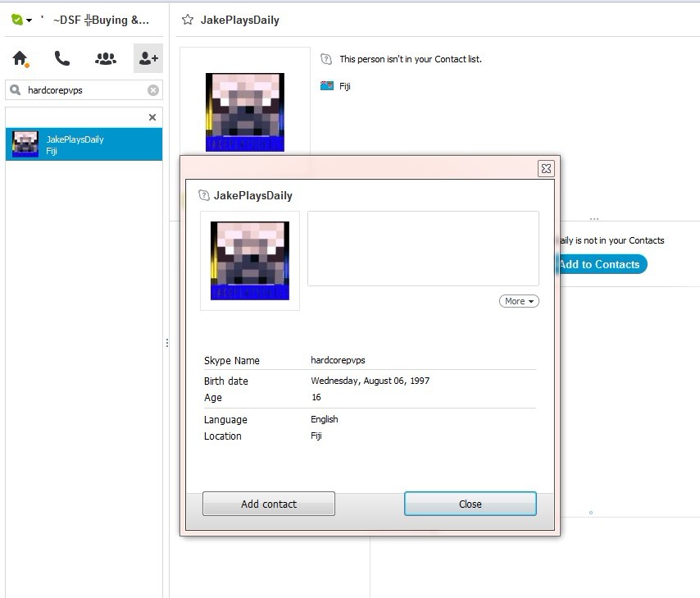
Task: Close the search results panel X
Action: click(x=152, y=117)
